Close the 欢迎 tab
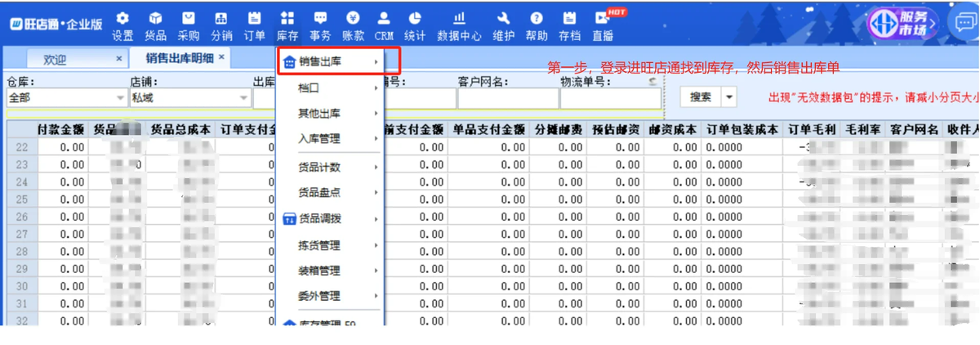 pyautogui.click(x=119, y=59)
